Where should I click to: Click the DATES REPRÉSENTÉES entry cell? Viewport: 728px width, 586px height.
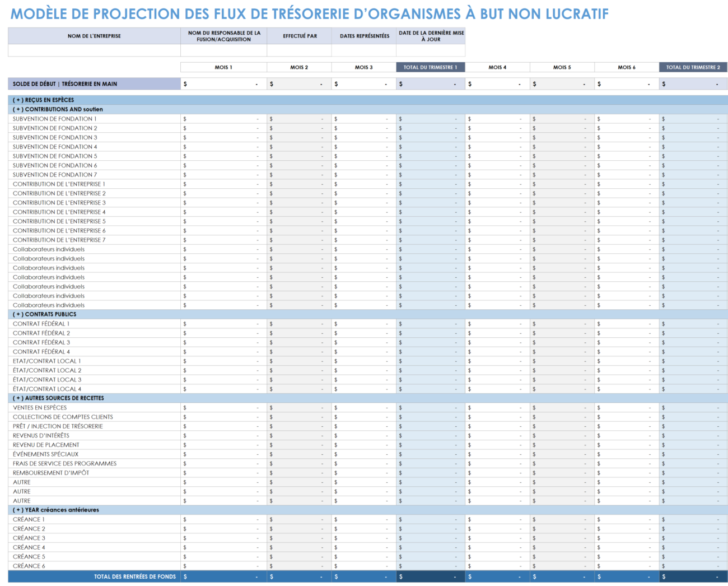[364, 50]
